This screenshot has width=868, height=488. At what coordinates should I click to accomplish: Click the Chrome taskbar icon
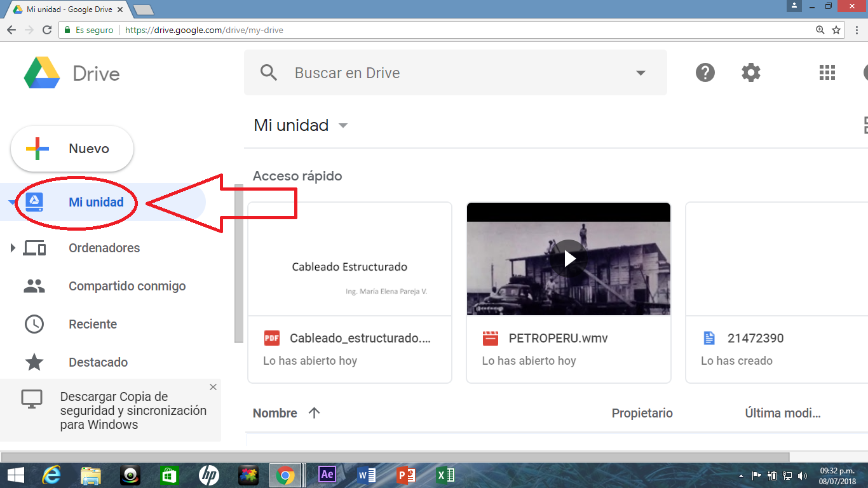(286, 475)
